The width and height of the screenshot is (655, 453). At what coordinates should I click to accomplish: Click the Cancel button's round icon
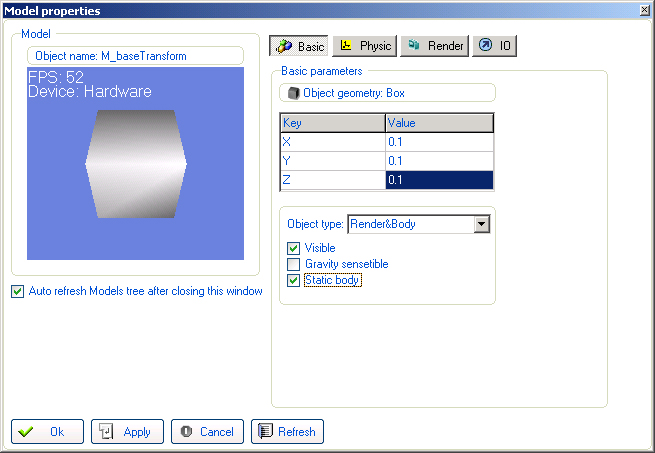tap(185, 432)
